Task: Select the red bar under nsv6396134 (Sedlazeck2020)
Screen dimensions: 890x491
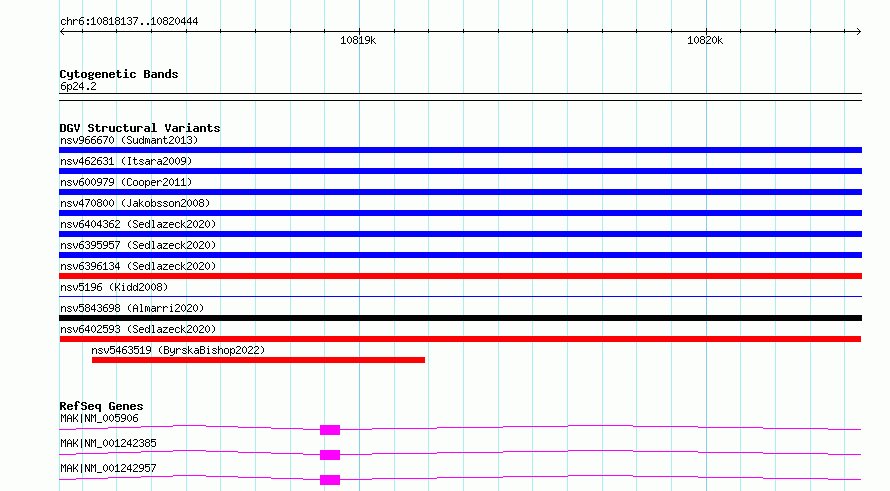Action: point(460,276)
